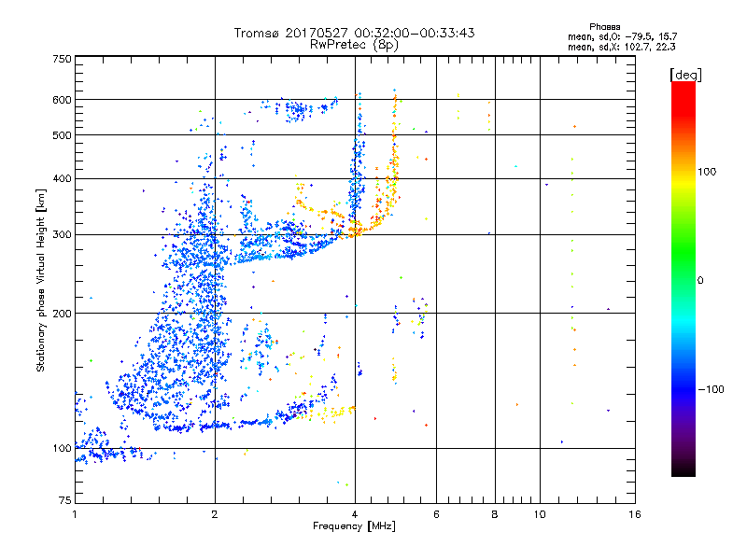Viewport: 747px width, 560px height.
Task: Click the black bottom of the phase colorbar
Action: point(684,469)
